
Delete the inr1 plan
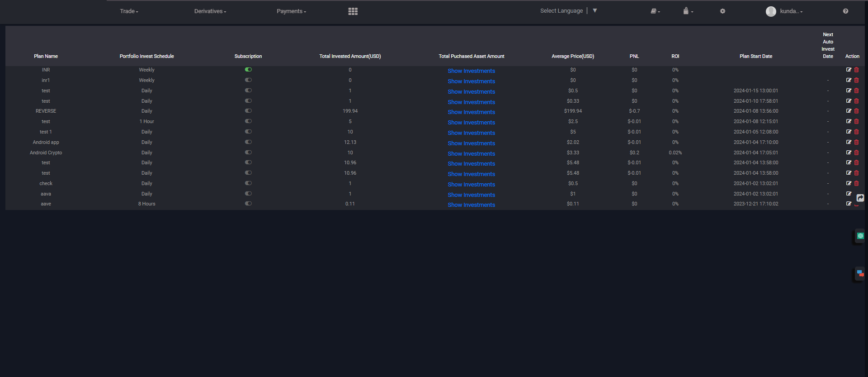point(856,80)
